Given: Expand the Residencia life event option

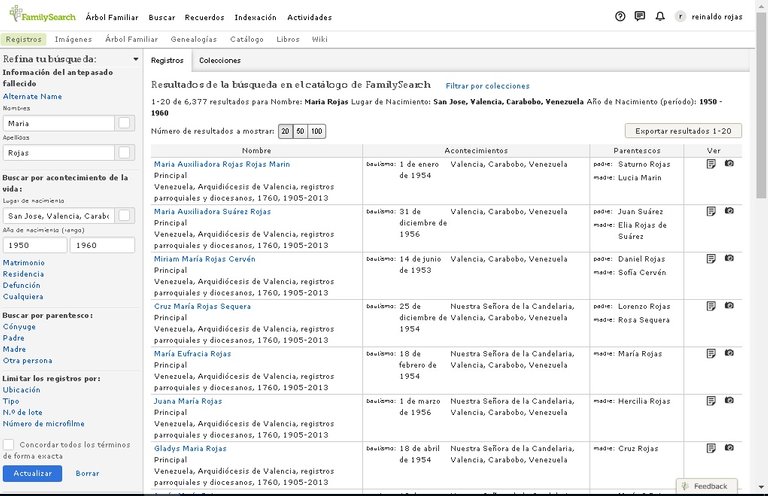Looking at the screenshot, I should coord(24,274).
